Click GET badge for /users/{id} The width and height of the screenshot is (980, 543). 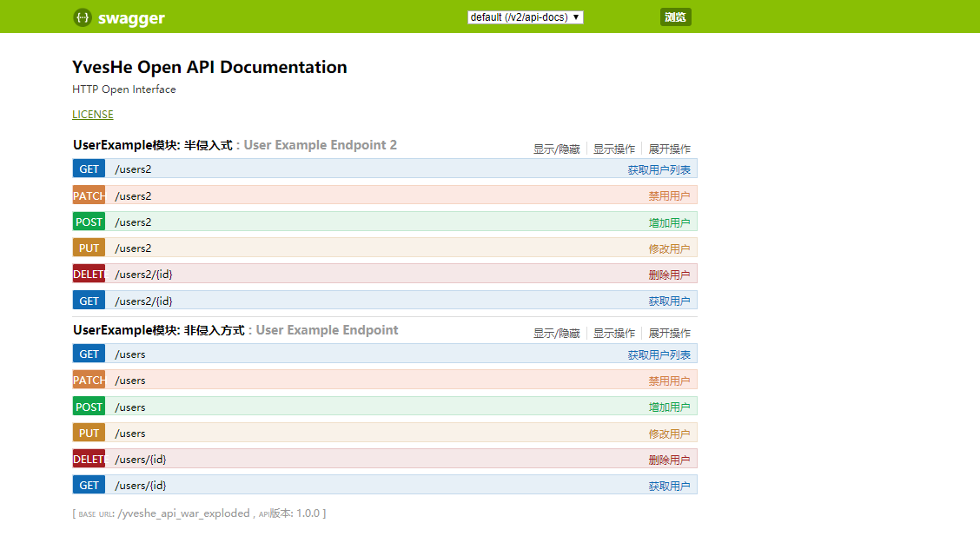(x=89, y=486)
